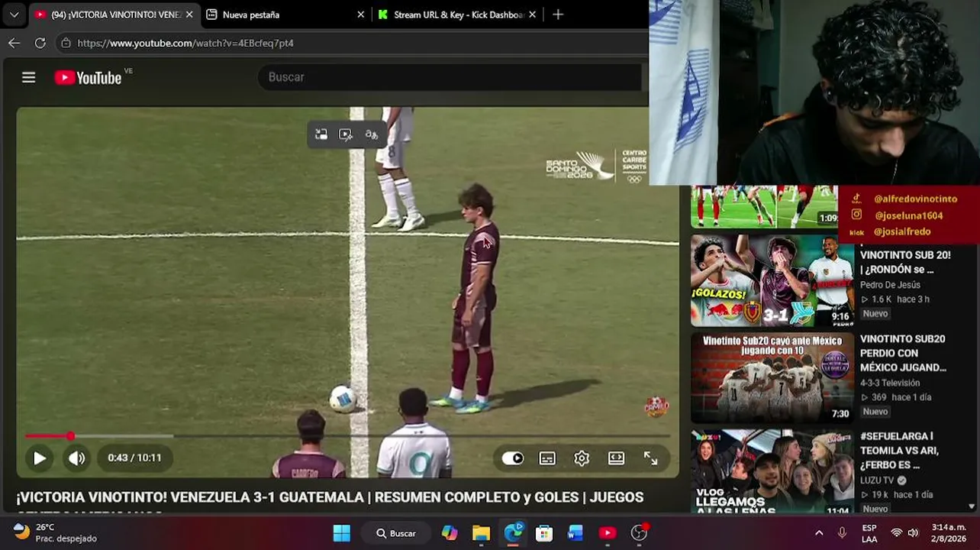The width and height of the screenshot is (980, 550).
Task: Open the VINOTINTO SUB 20 ¿RONDÓN video title
Action: (x=905, y=262)
